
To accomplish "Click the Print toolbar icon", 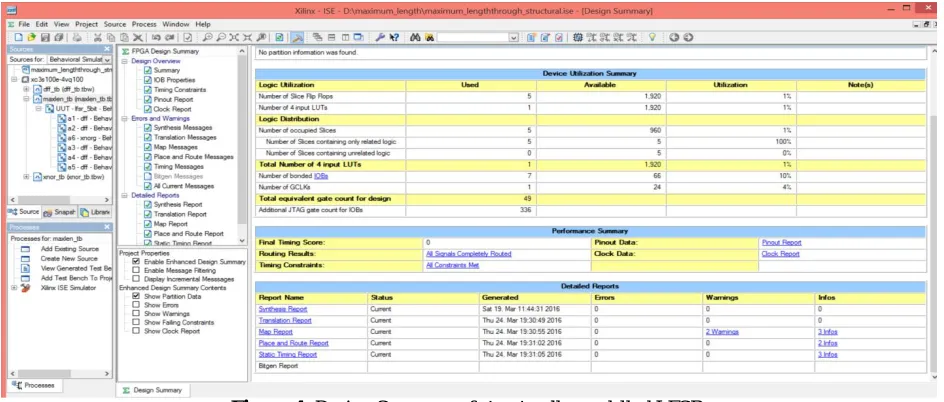I will coord(78,37).
